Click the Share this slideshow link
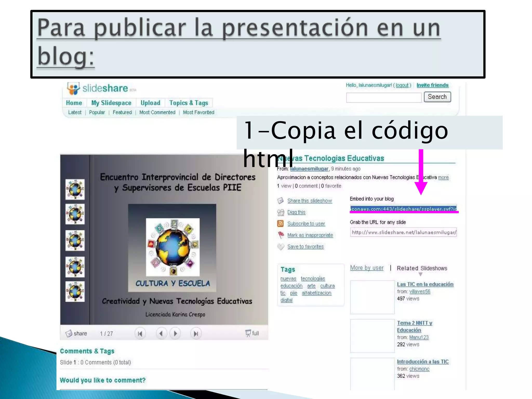The image size is (532, 399). click(310, 201)
